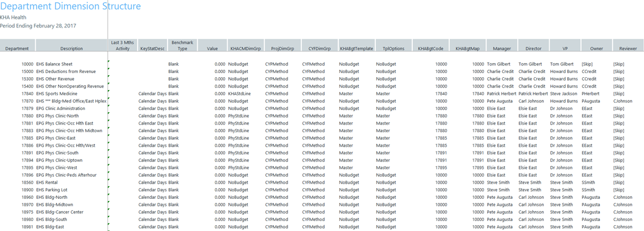Image resolution: width=644 pixels, height=231 pixels.
Task: Select the CJohnson reviewer cell for EHS Bldg-East
Action: point(623,226)
